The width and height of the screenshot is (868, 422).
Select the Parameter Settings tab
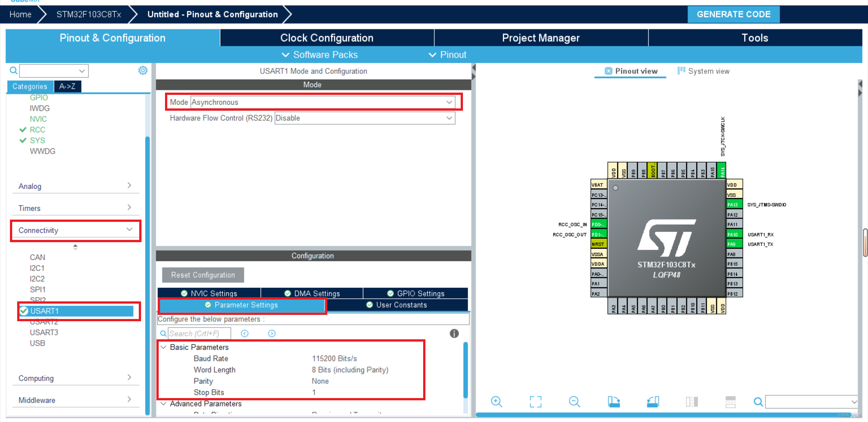click(x=241, y=305)
